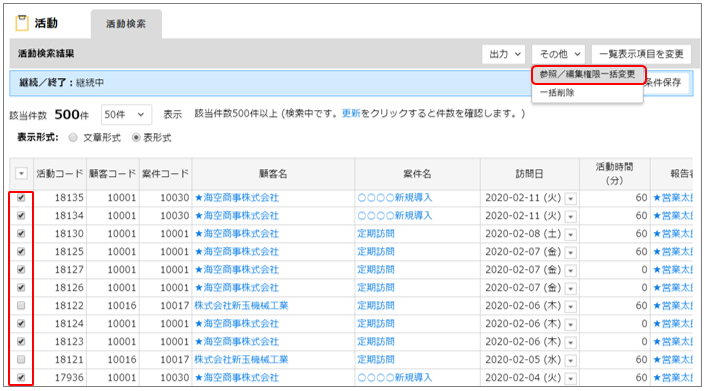This screenshot has width=705, height=391.
Task: Expand visit date dropdown in row 18124
Action: click(571, 324)
